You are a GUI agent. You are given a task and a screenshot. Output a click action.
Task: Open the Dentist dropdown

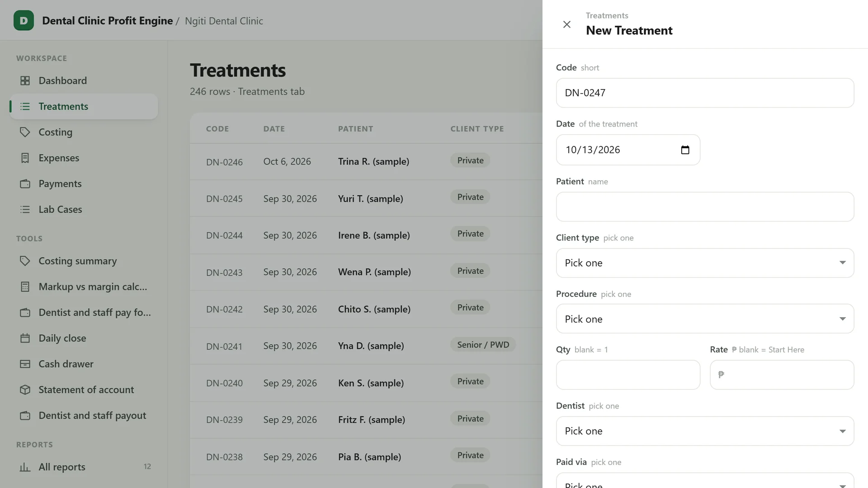click(705, 431)
